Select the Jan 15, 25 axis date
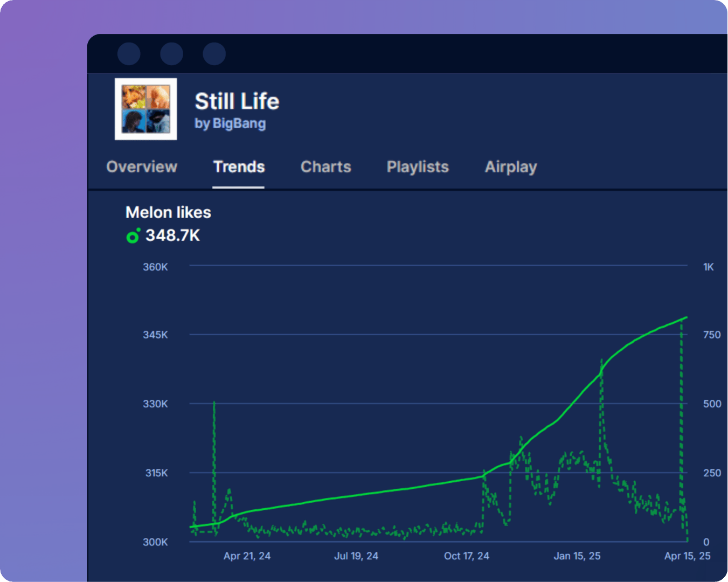The image size is (728, 582). [577, 556]
